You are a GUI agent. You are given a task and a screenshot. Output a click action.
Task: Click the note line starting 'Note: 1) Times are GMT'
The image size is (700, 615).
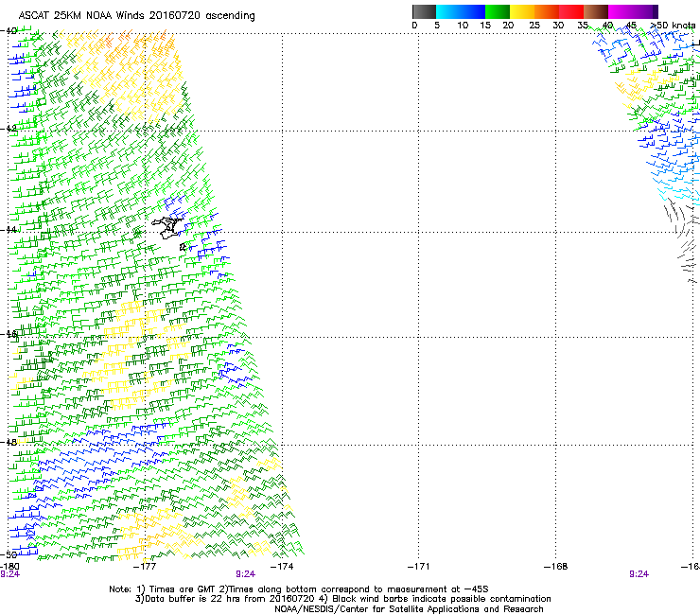point(299,589)
